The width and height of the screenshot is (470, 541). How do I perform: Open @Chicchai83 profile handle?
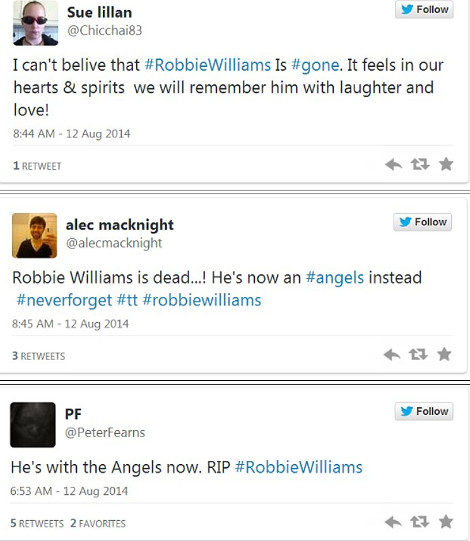coord(105,31)
